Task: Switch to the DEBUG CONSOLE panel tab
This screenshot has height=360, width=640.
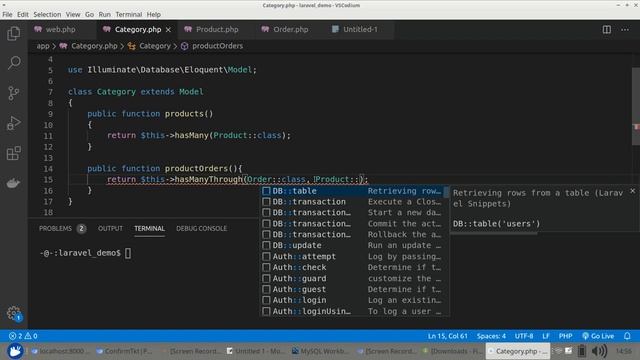Action: coord(201,229)
